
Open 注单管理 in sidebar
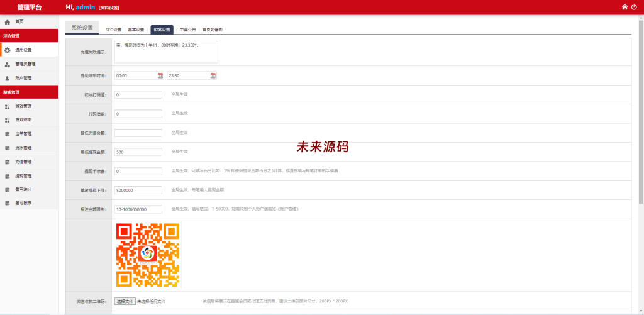pyautogui.click(x=29, y=134)
